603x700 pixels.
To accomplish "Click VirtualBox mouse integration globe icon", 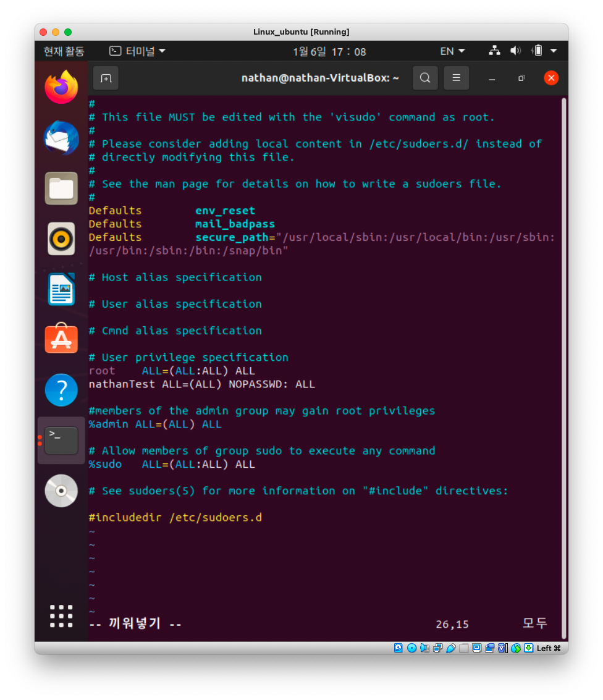I will (516, 647).
